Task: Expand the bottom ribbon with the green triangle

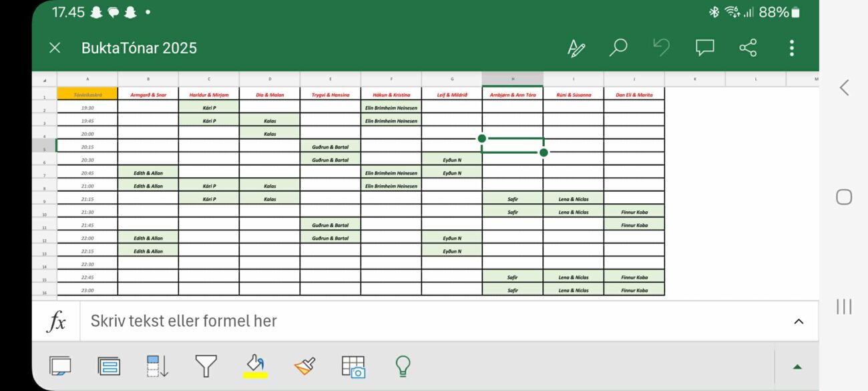Action: click(x=797, y=366)
